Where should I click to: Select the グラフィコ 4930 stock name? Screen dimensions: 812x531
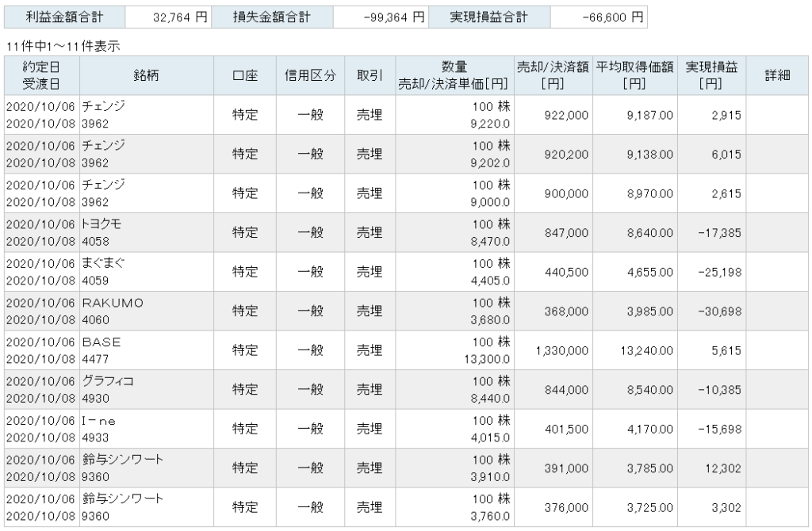click(x=147, y=390)
